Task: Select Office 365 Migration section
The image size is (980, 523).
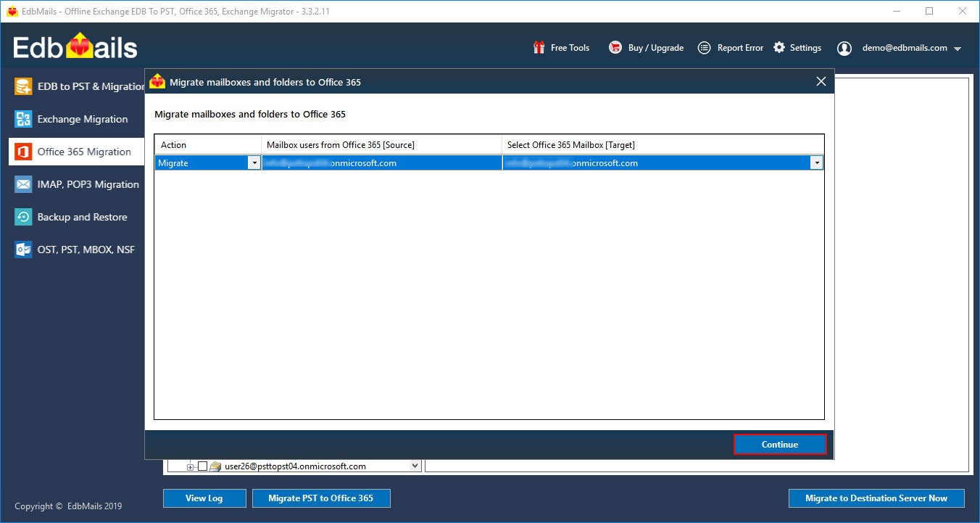Action: 77,152
